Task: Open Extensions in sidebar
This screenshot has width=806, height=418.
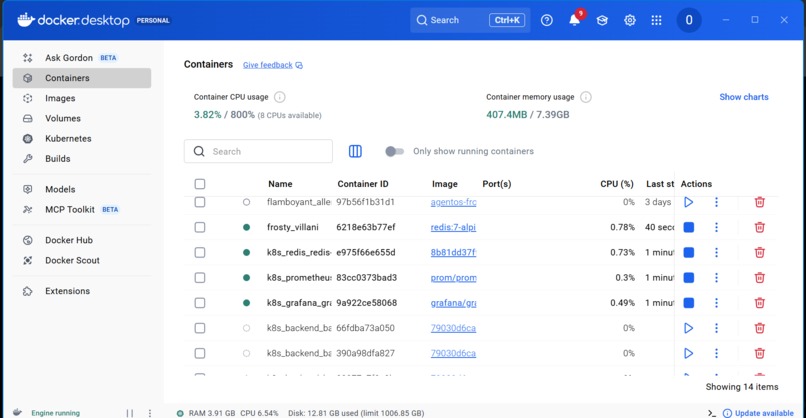Action: 82,291
